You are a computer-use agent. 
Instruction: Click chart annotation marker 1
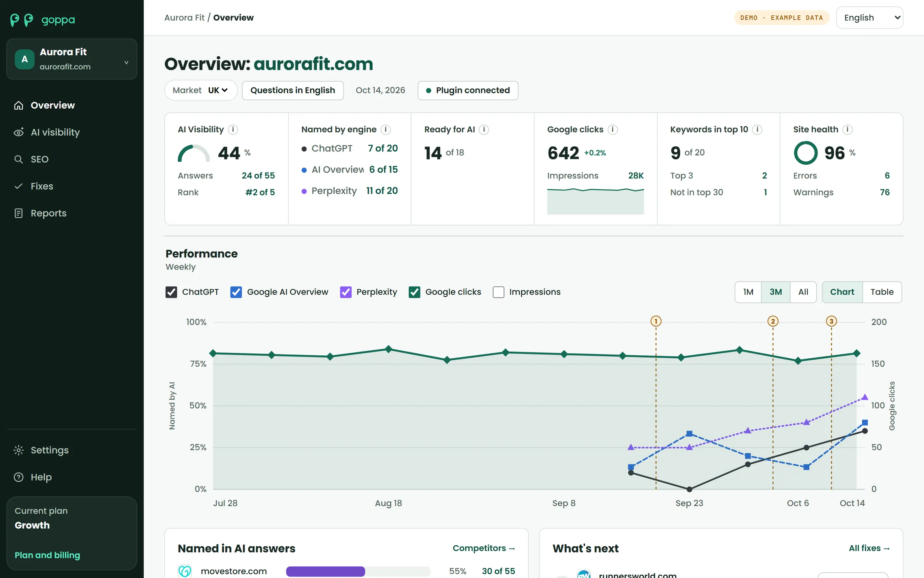[x=656, y=321]
